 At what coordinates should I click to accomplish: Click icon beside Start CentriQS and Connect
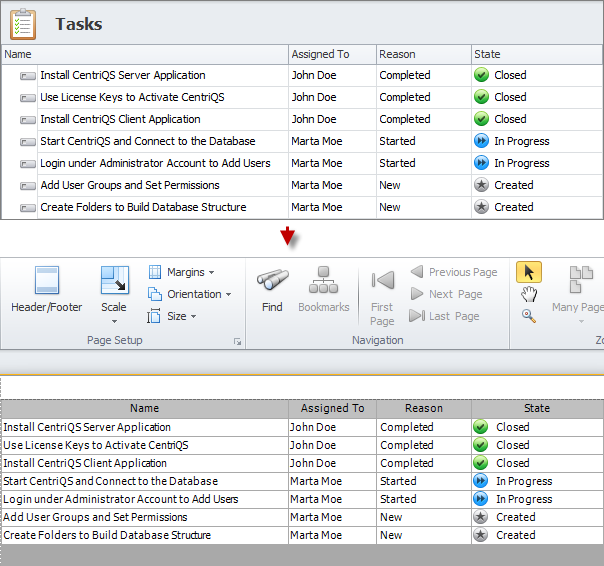(x=28, y=142)
